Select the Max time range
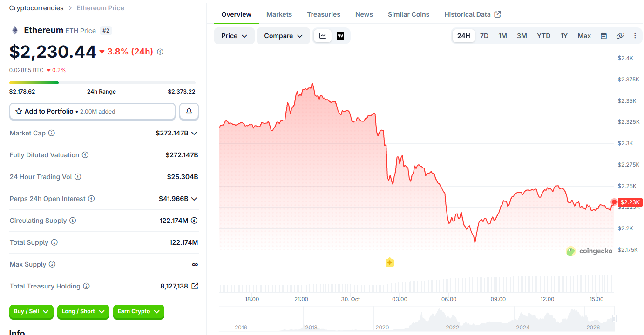This screenshot has width=644, height=335. (584, 36)
